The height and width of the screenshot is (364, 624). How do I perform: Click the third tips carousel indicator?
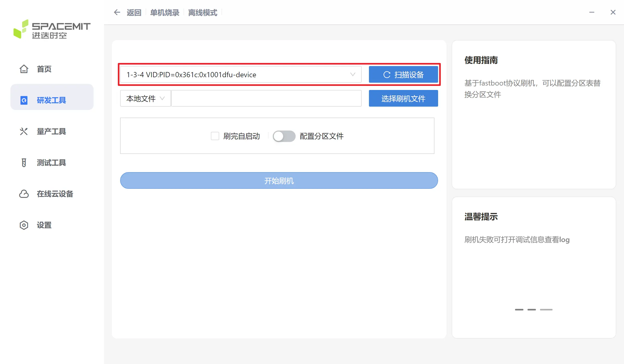click(x=546, y=309)
